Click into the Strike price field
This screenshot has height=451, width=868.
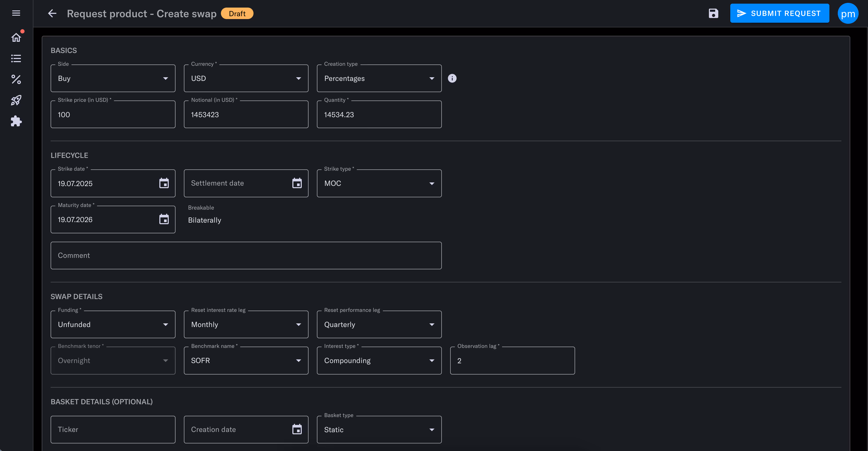(113, 114)
